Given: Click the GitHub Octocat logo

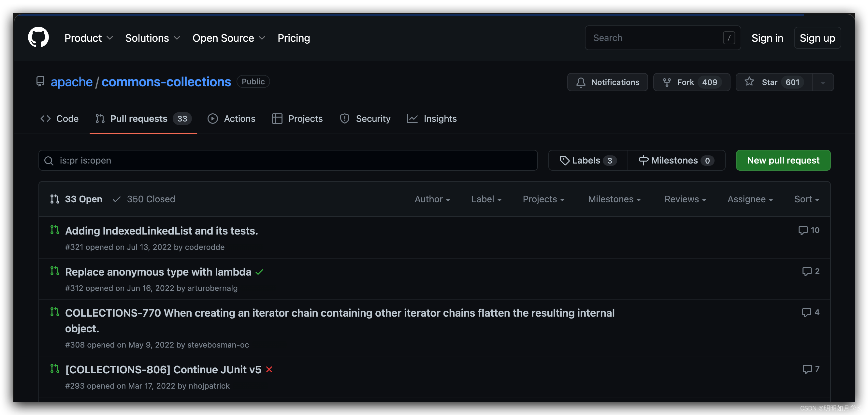Looking at the screenshot, I should pos(38,37).
